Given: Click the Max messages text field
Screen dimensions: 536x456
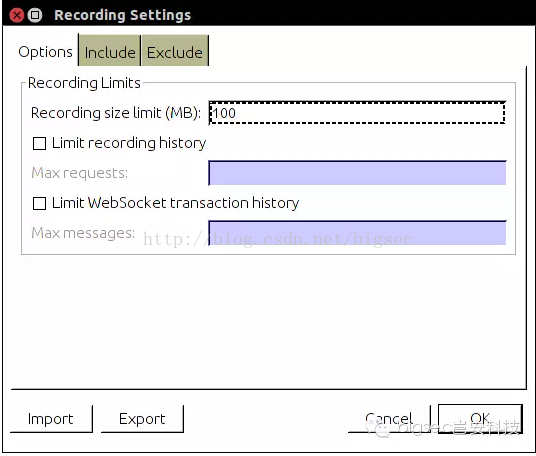Looking at the screenshot, I should [357, 233].
